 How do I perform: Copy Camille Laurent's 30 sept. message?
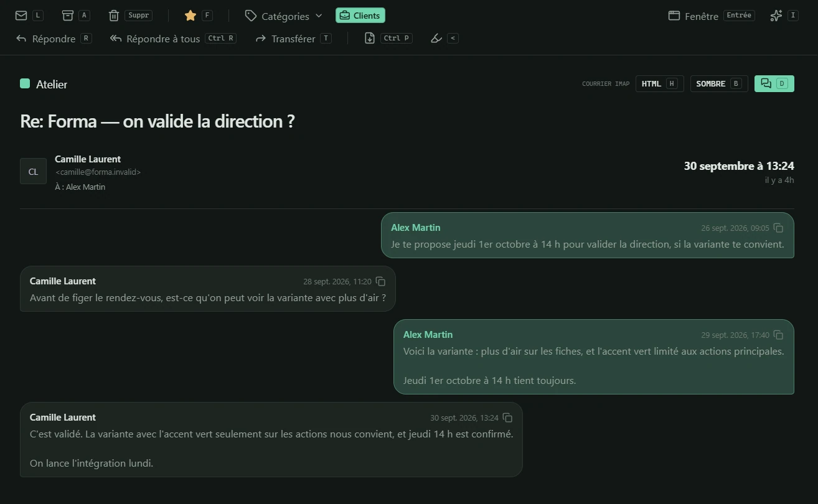507,418
